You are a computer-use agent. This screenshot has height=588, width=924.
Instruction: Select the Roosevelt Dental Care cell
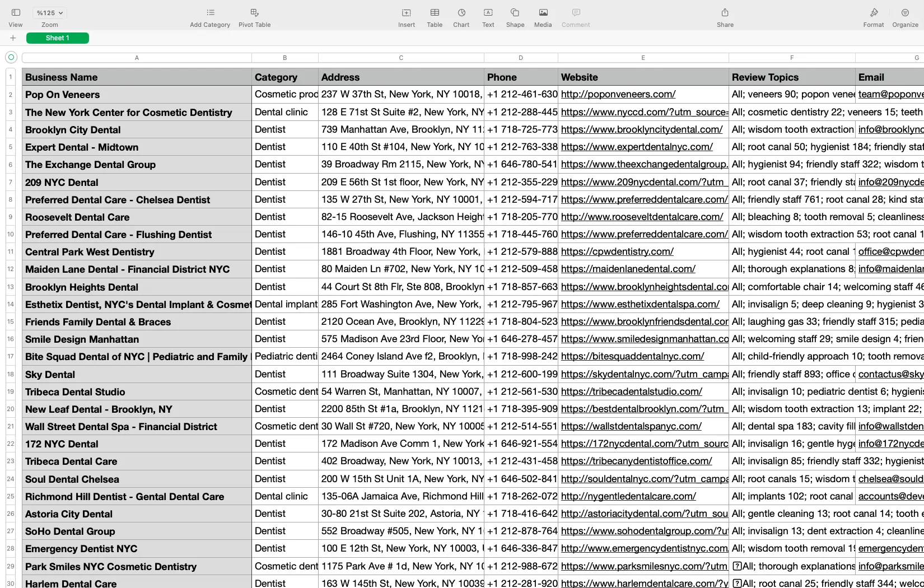click(x=137, y=217)
